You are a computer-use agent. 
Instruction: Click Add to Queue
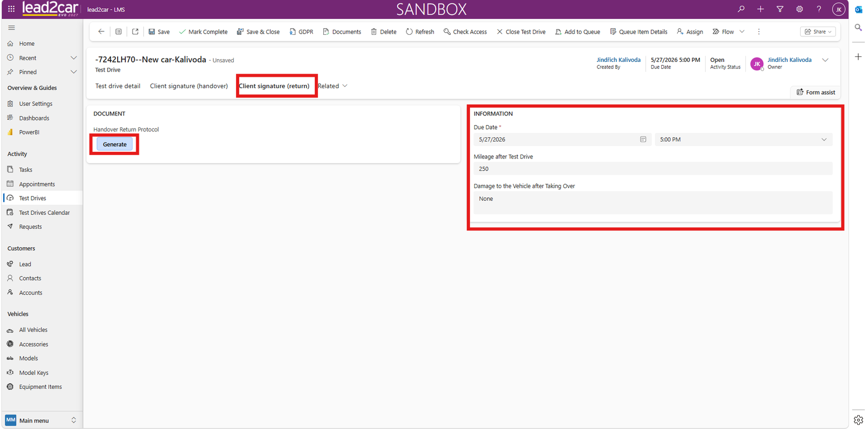[x=577, y=31]
